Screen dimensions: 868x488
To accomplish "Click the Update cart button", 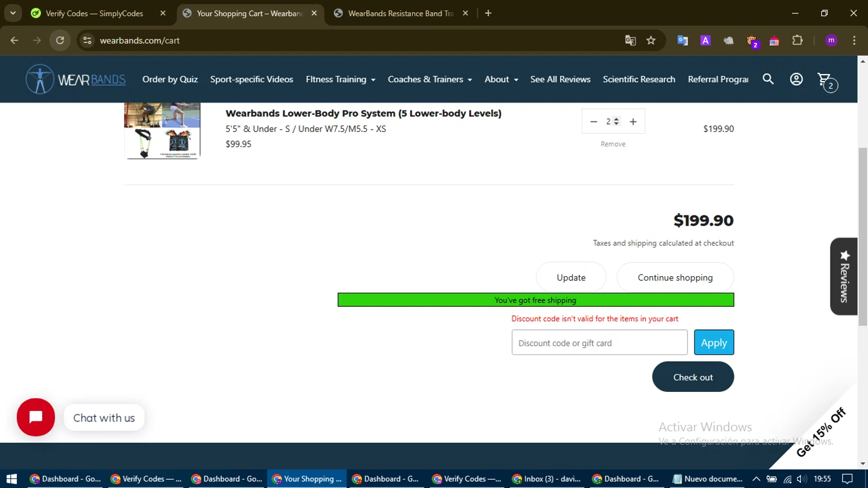I will point(571,277).
